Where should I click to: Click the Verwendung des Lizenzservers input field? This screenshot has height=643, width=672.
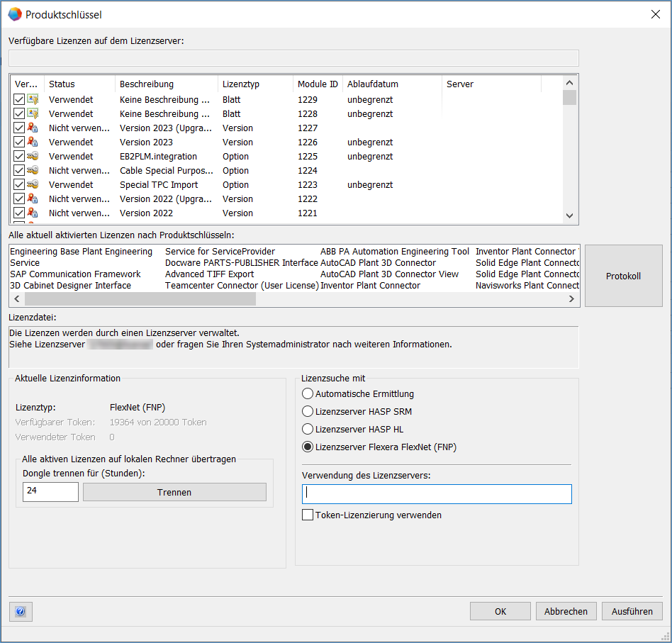[x=437, y=494]
